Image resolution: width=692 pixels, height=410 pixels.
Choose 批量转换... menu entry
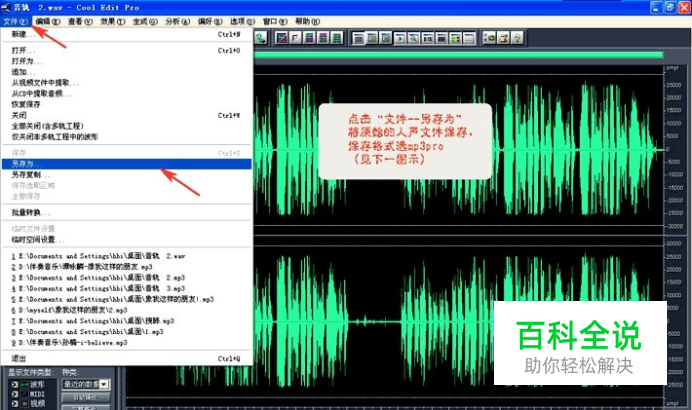coord(127,212)
